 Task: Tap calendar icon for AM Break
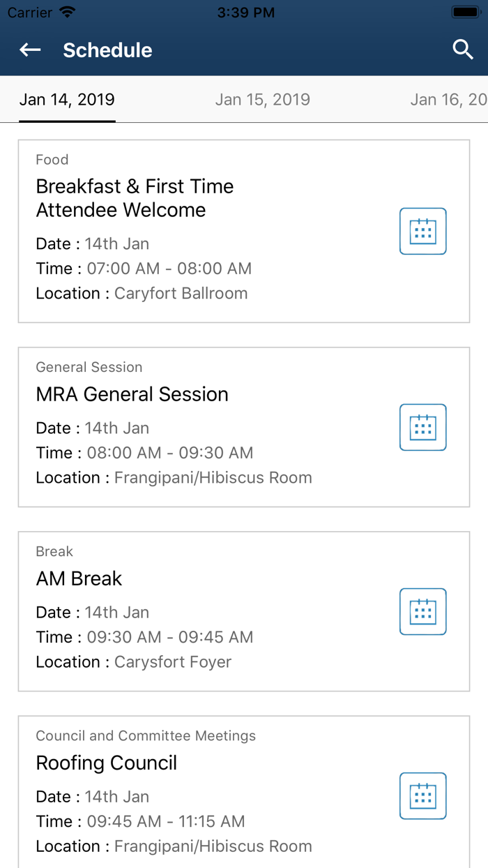[422, 611]
